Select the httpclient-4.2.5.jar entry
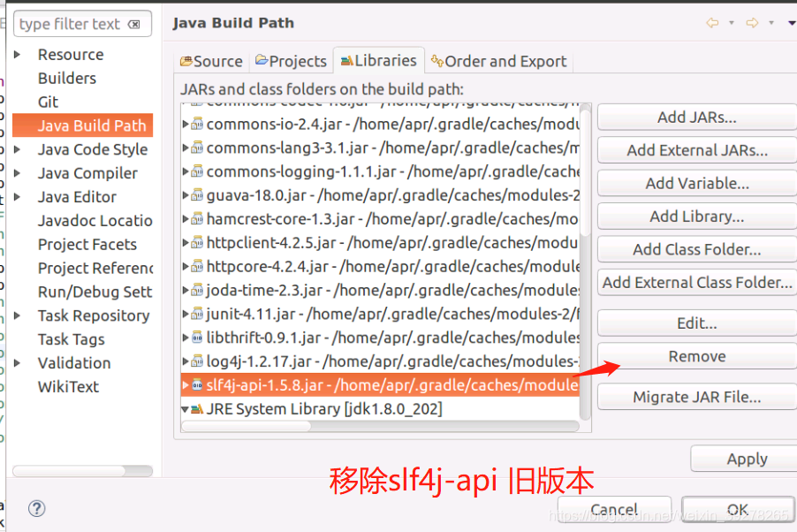Image resolution: width=797 pixels, height=532 pixels. pyautogui.click(x=292, y=243)
